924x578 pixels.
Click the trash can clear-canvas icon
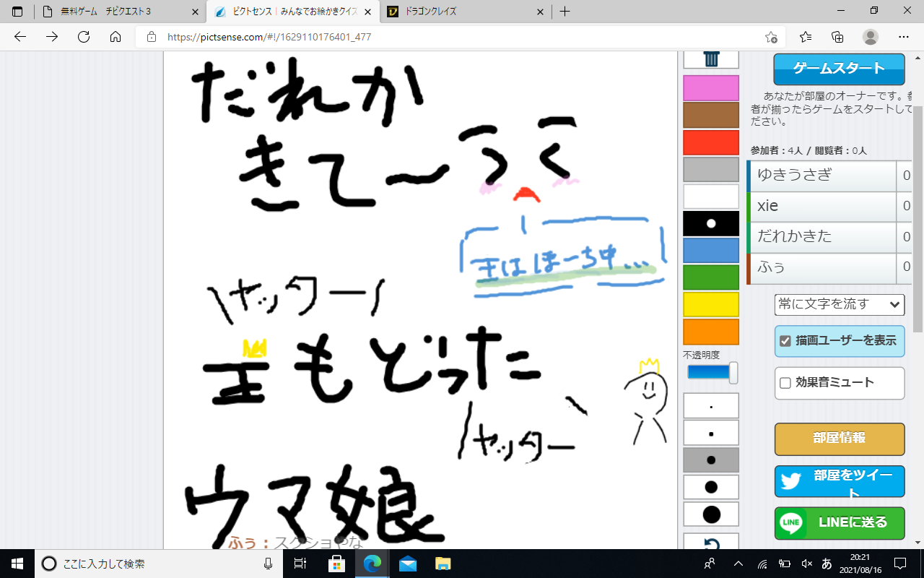[711, 59]
